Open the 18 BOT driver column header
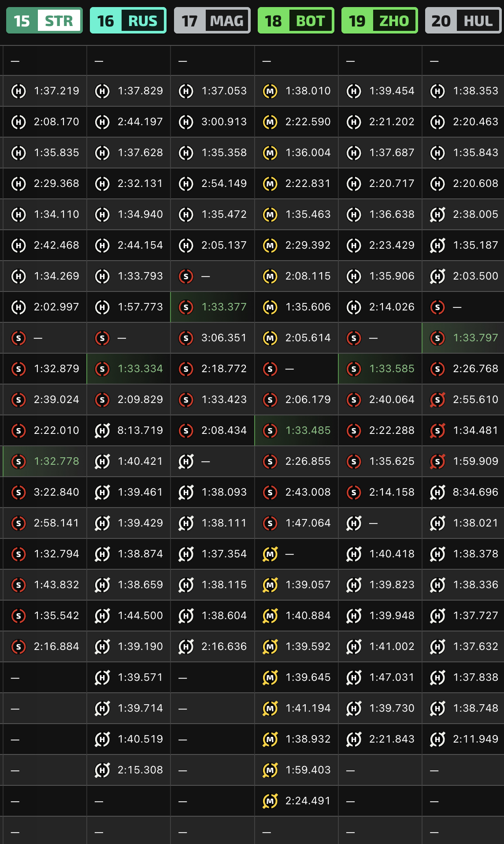The height and width of the screenshot is (844, 504). tap(296, 20)
